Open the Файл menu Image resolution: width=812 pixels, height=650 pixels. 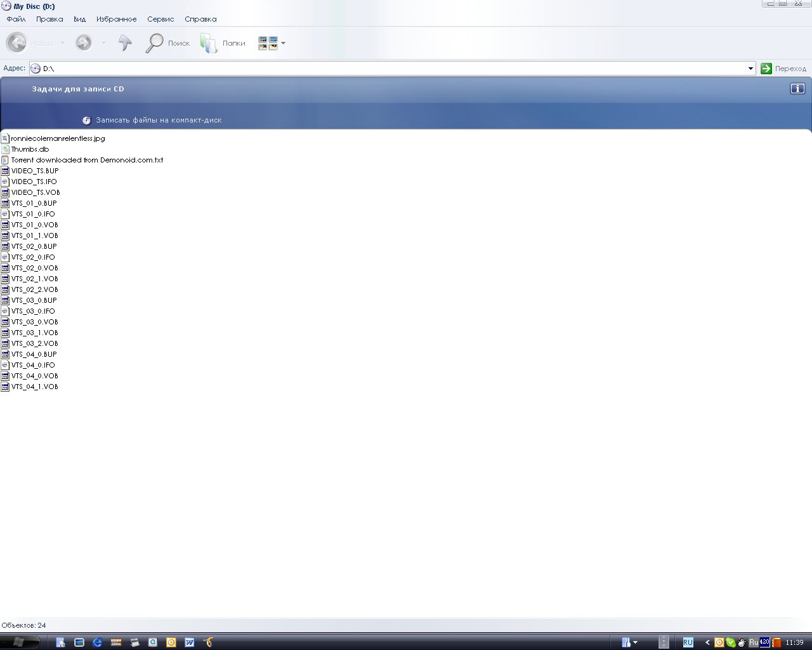click(x=16, y=19)
